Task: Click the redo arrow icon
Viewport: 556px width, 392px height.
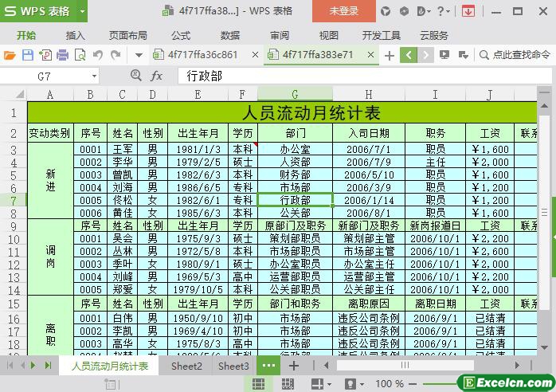Action: 116,55
